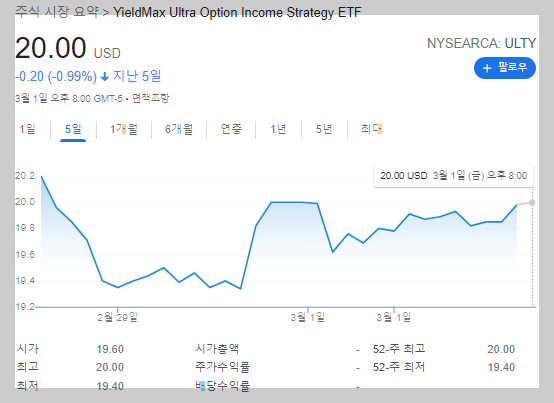
Task: Open the 면책조항 disclaimer link
Action: click(x=151, y=98)
